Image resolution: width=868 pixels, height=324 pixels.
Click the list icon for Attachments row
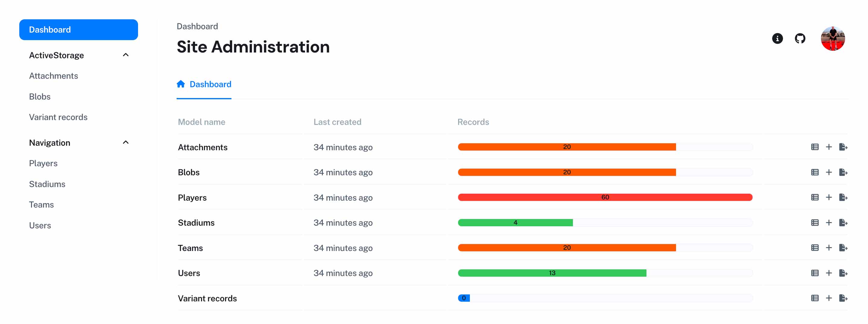814,147
